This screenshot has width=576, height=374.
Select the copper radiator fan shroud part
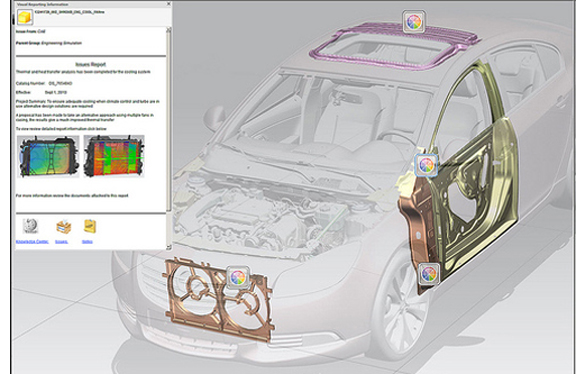pos(219,305)
